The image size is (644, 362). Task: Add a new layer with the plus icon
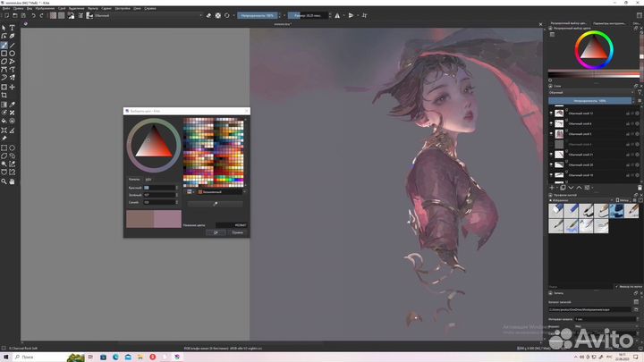(x=551, y=186)
